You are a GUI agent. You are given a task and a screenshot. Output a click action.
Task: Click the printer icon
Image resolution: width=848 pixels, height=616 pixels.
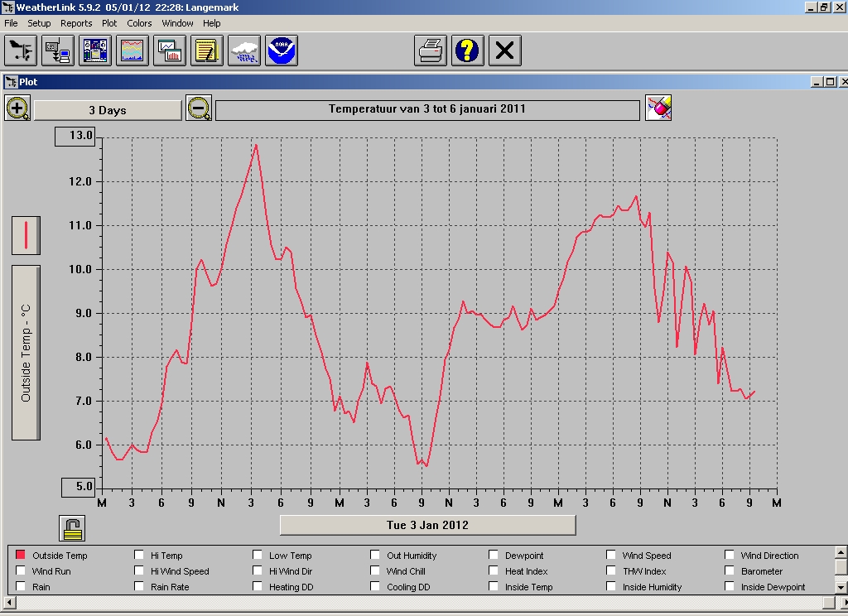coord(431,51)
